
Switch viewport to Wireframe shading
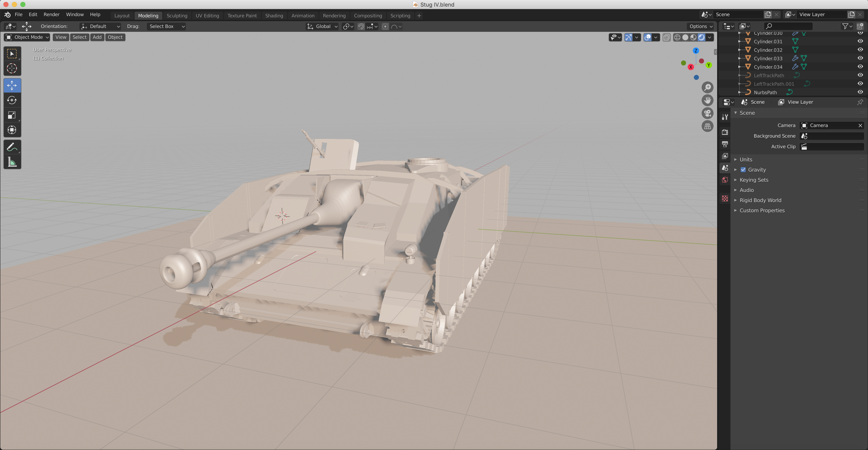coord(678,37)
